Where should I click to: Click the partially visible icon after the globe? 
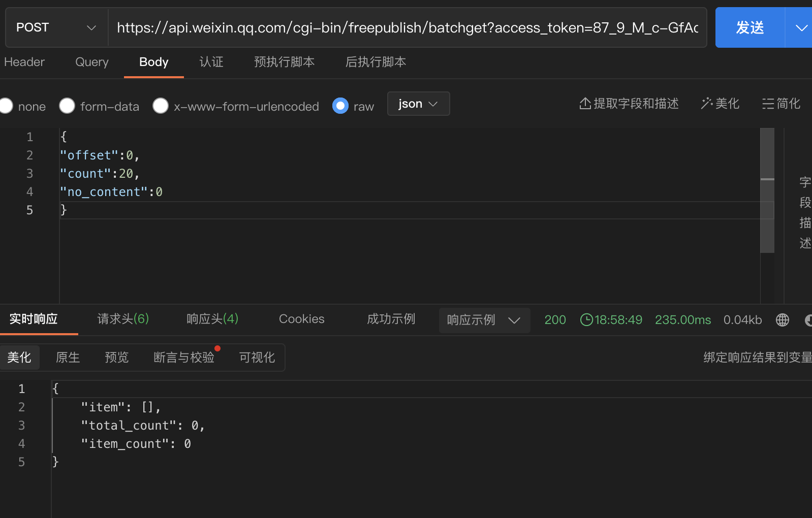[808, 320]
